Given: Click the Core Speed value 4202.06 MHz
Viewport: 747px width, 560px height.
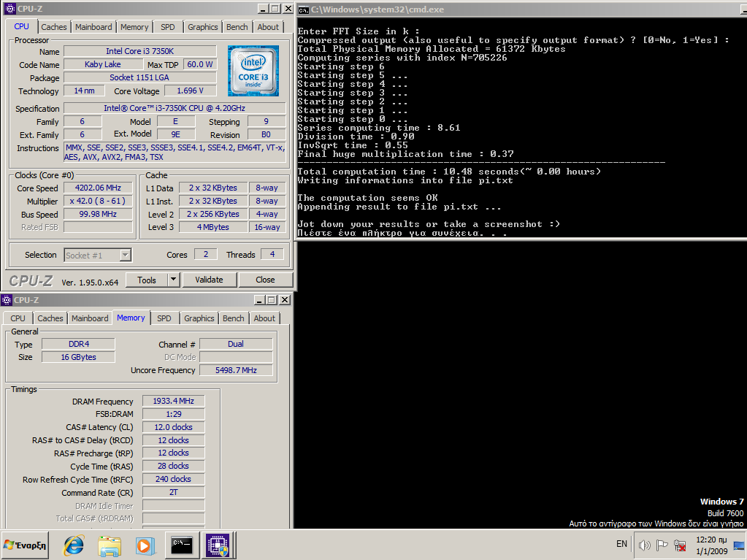Looking at the screenshot, I should tap(98, 188).
